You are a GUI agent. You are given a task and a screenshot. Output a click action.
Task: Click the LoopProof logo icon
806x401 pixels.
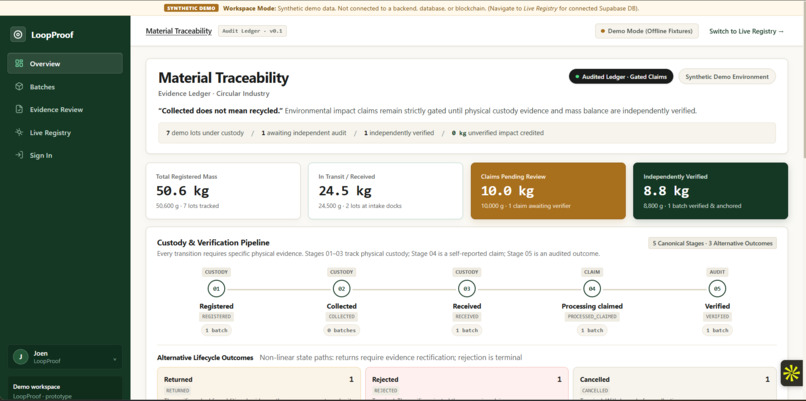click(x=18, y=35)
